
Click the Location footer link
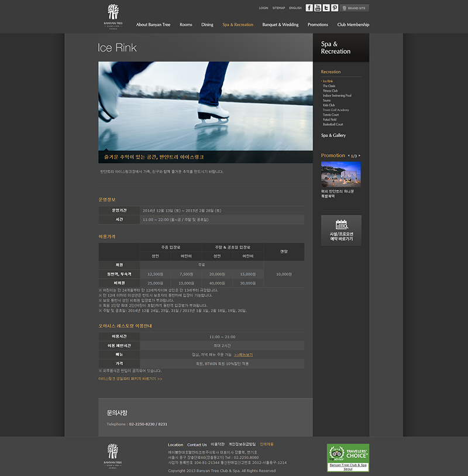pos(175,445)
